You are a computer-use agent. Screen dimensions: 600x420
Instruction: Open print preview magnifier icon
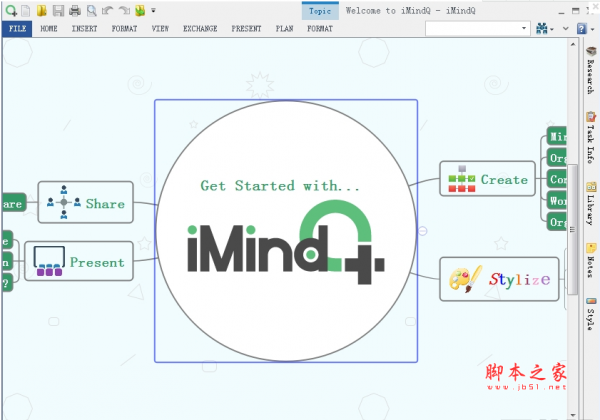click(91, 11)
